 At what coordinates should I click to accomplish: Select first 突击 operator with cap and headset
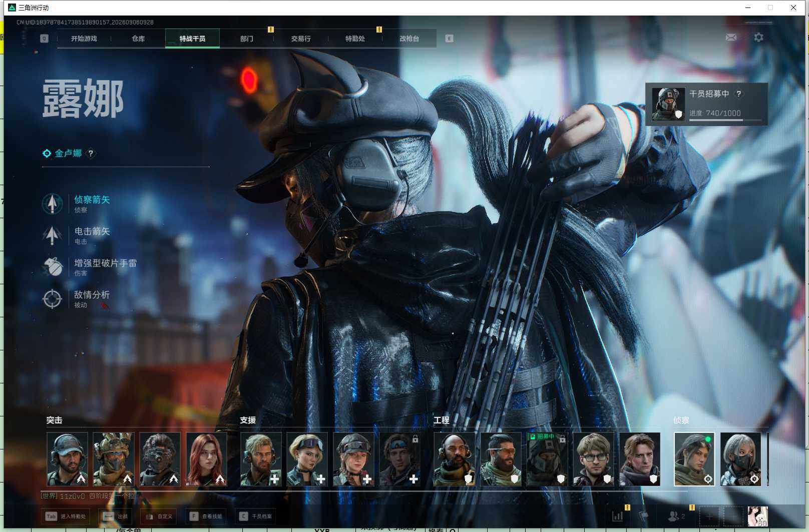point(67,459)
